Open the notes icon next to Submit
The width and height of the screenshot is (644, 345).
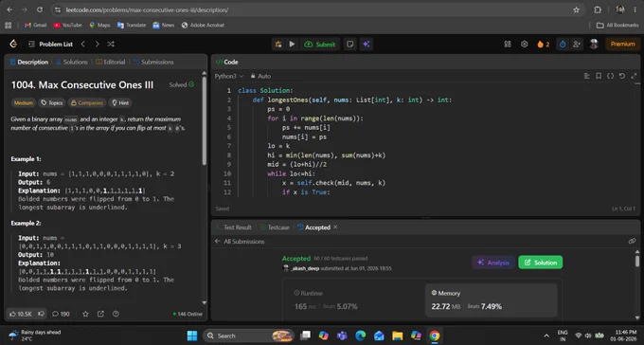tap(349, 44)
